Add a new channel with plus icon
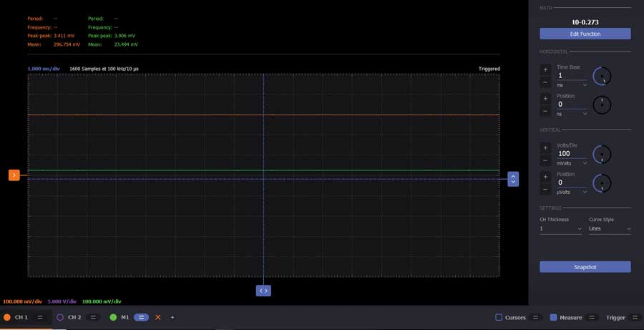 tap(172, 317)
